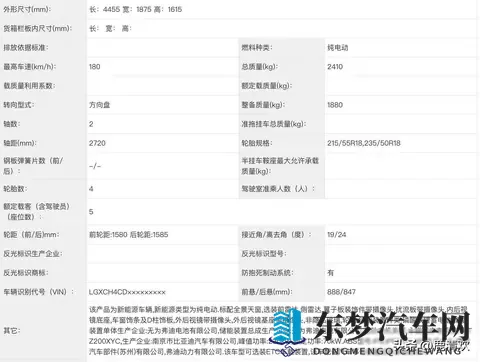This screenshot has width=480, height=362.
Task: Select the curb weight value 1880
Action: 335,105
